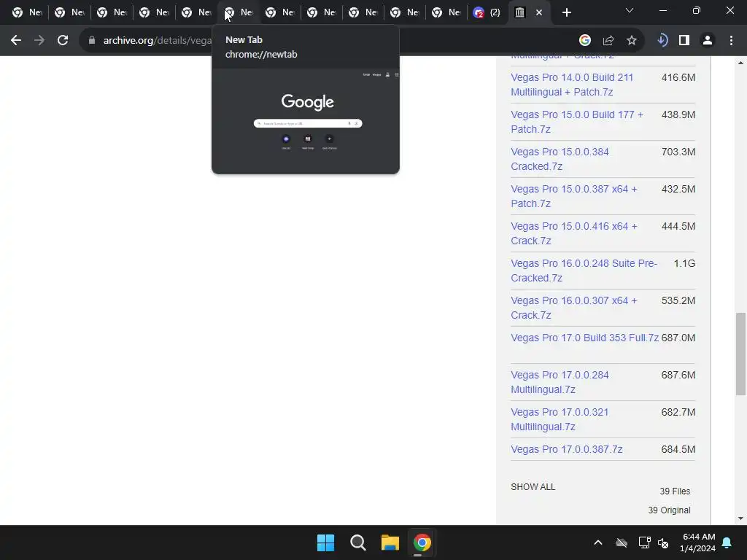
Task: Share this page using the share icon
Action: pyautogui.click(x=608, y=41)
